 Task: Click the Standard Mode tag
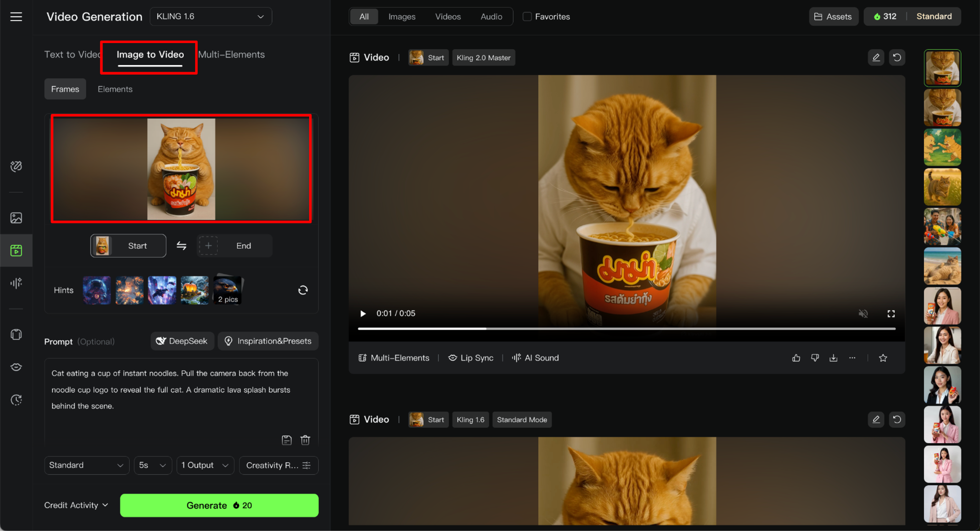click(x=522, y=420)
